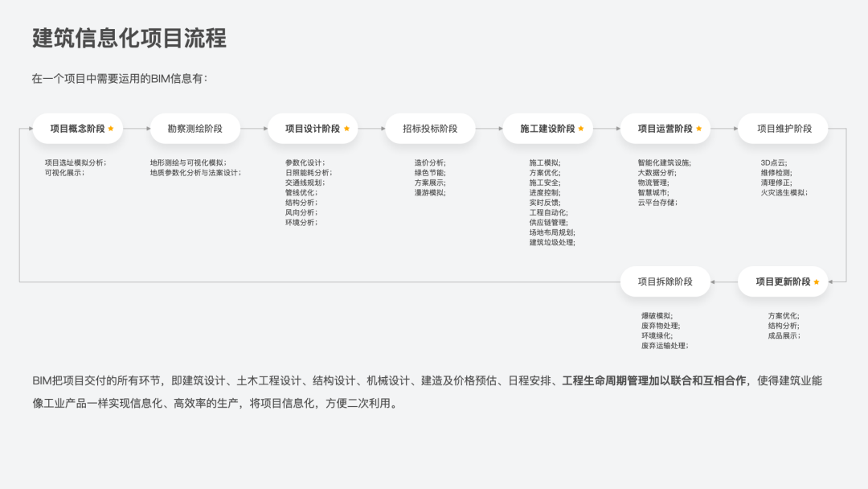Click the text 管线优化
This screenshot has height=489, width=868.
pos(300,193)
